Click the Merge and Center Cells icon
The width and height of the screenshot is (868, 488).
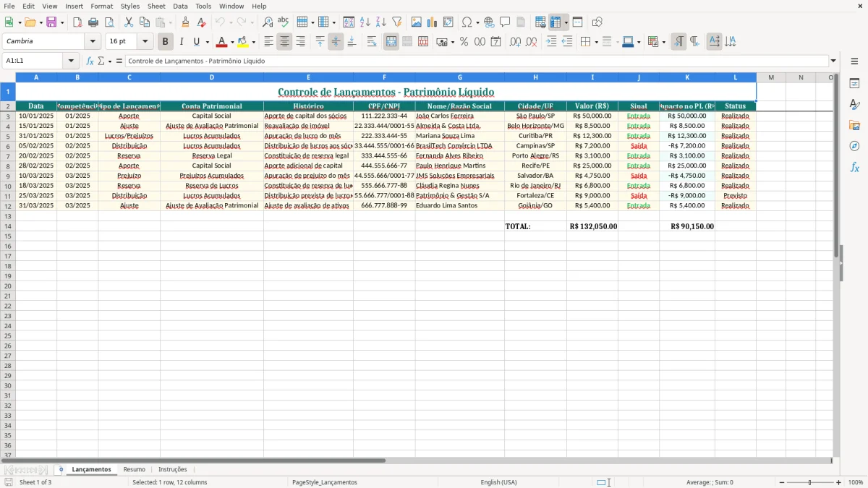click(391, 42)
